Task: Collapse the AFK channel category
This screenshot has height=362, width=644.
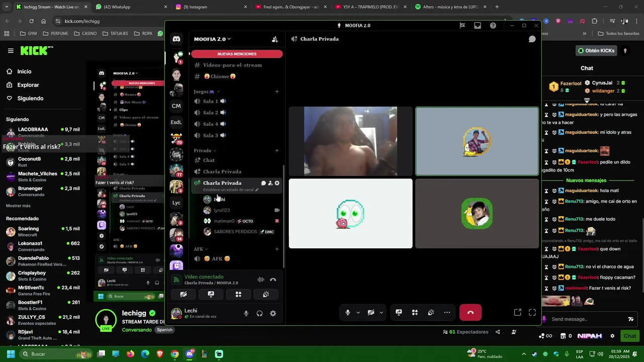Action: [x=201, y=249]
